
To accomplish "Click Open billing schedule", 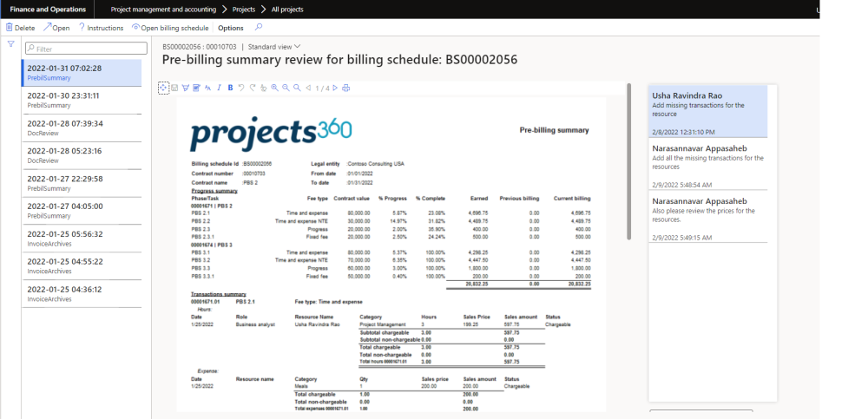I will (170, 28).
